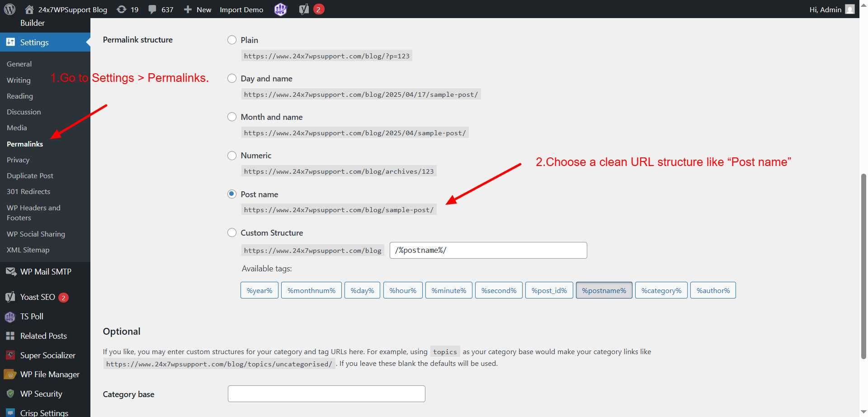Select the Post name radio button
868x417 pixels.
[x=232, y=194]
